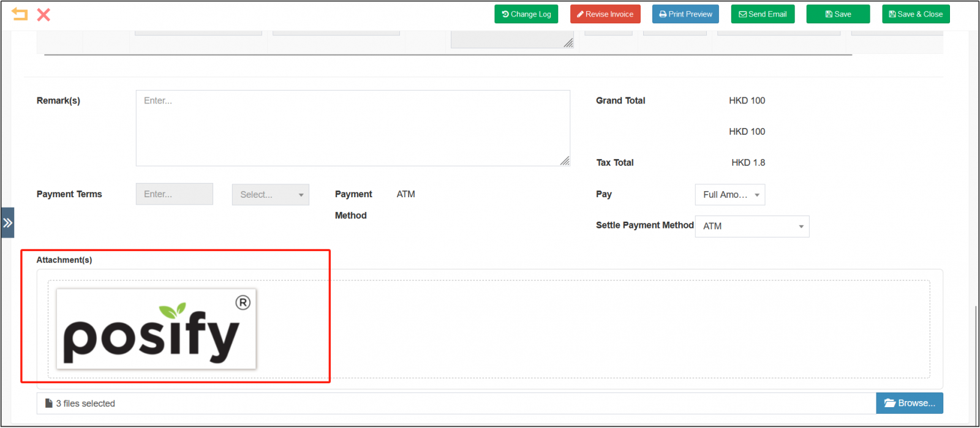
Task: Click the Grand Total label
Action: [620, 100]
